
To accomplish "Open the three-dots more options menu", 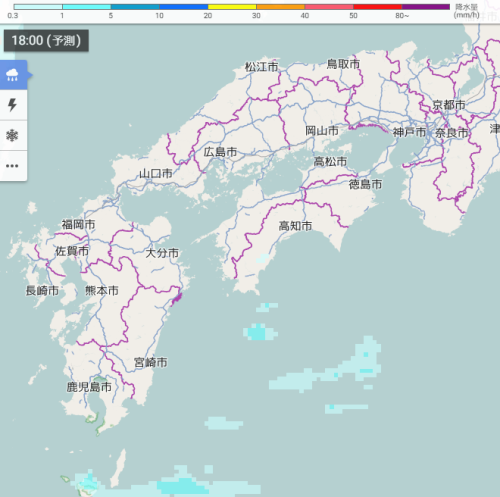I will [x=13, y=166].
